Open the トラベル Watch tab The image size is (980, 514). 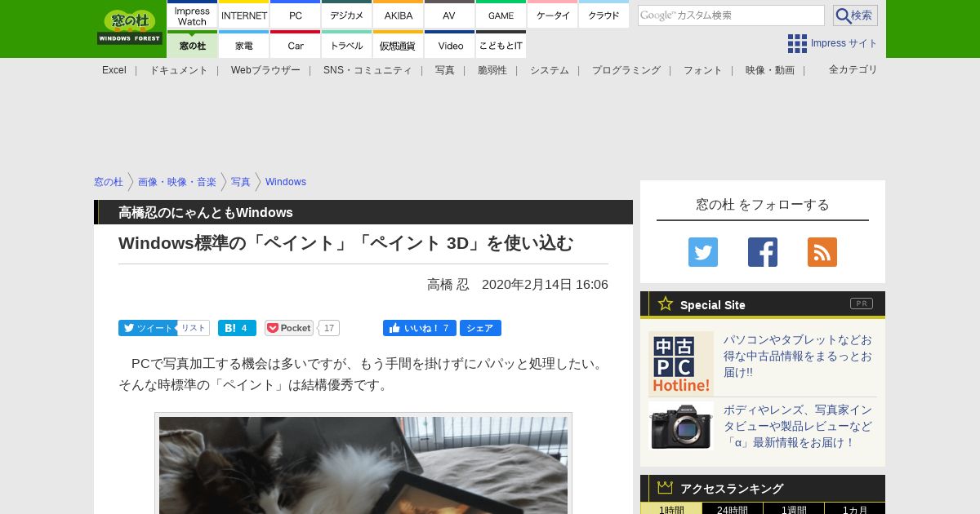[347, 45]
